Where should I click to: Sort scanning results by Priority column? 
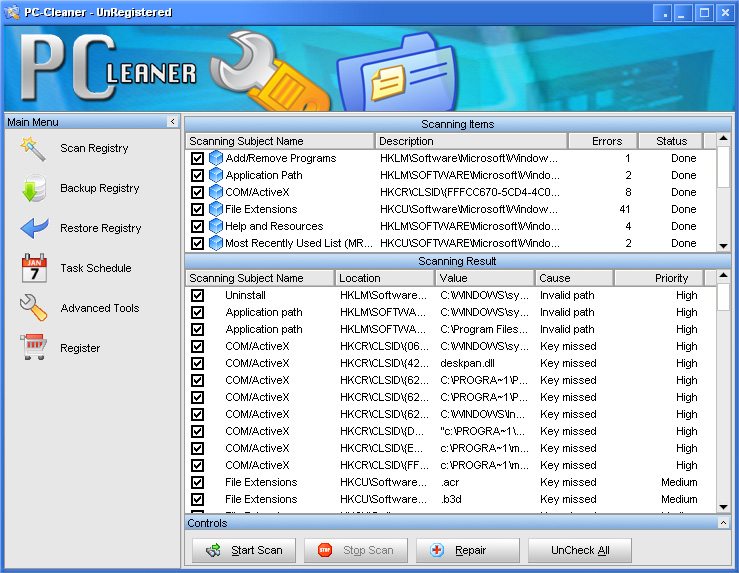point(658,278)
